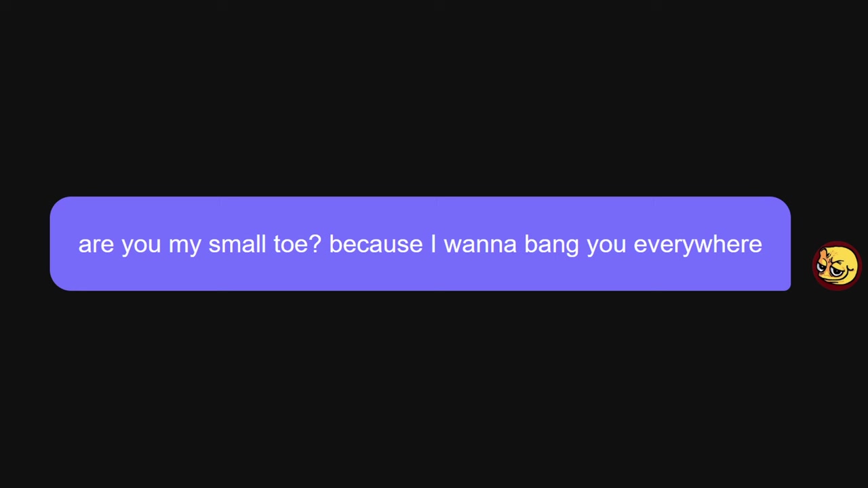Screen dimensions: 868x488
Task: Click the capital "I" in the message
Action: point(433,244)
